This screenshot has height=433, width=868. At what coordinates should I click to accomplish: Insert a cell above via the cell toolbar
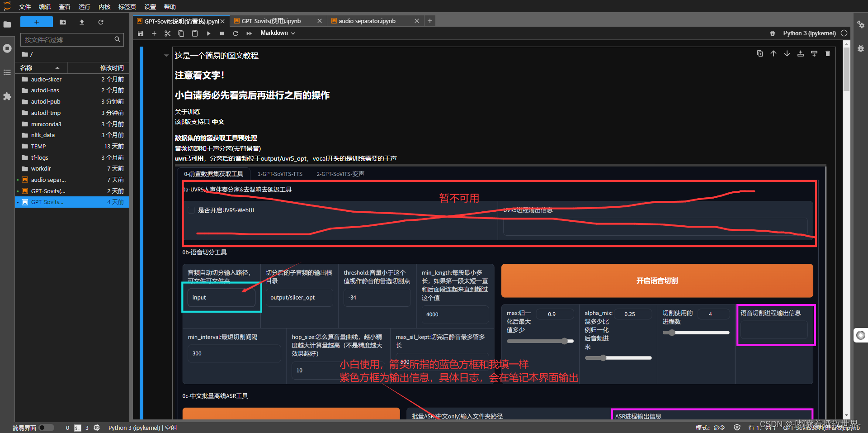(x=801, y=53)
